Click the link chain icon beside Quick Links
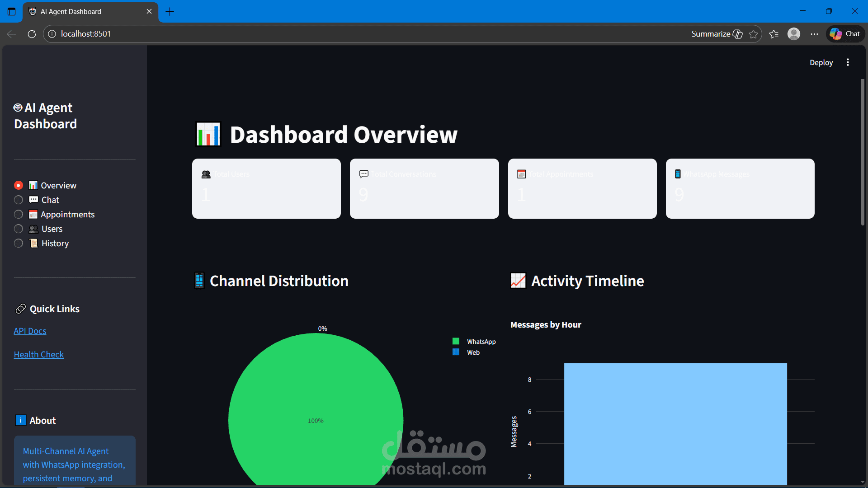Image resolution: width=868 pixels, height=488 pixels. point(21,309)
